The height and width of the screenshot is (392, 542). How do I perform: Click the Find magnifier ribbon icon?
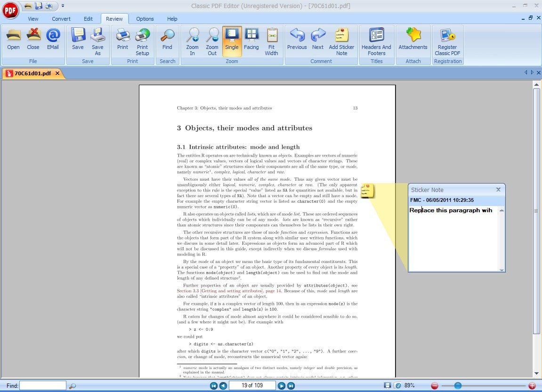pos(167,39)
